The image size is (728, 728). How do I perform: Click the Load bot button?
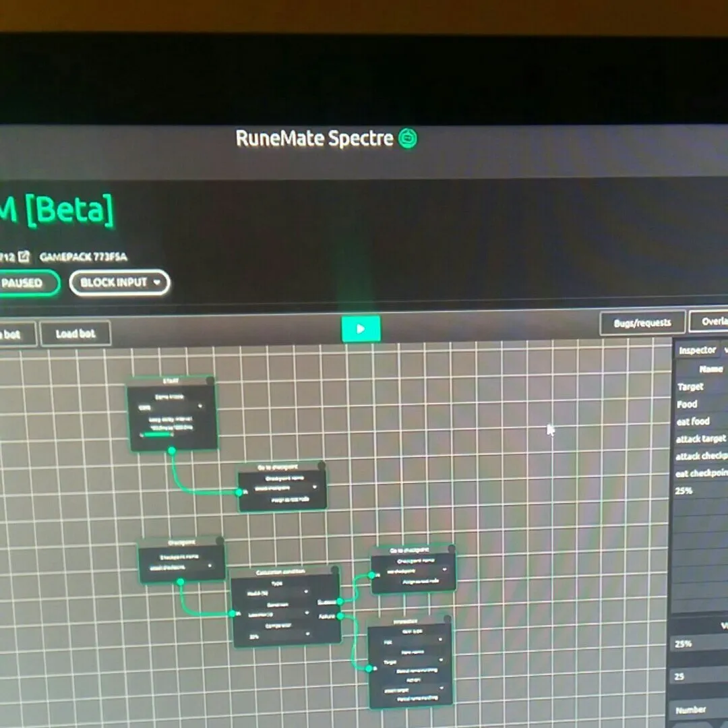(x=75, y=334)
